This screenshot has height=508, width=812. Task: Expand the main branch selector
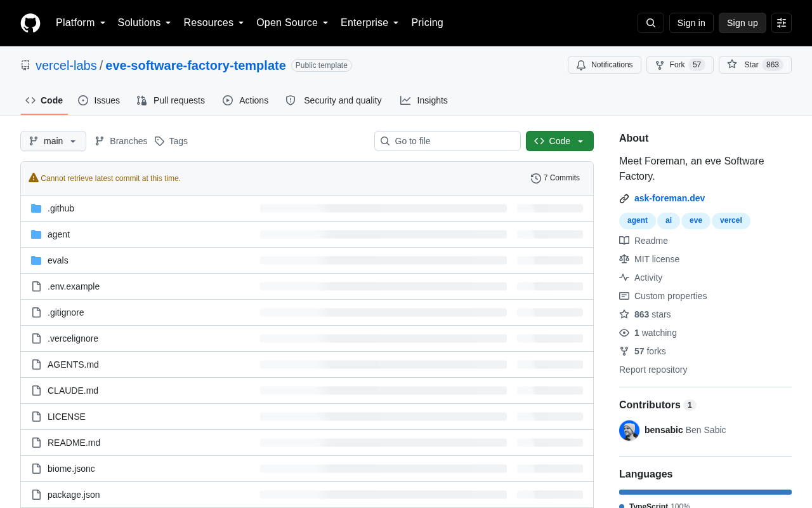tap(53, 141)
